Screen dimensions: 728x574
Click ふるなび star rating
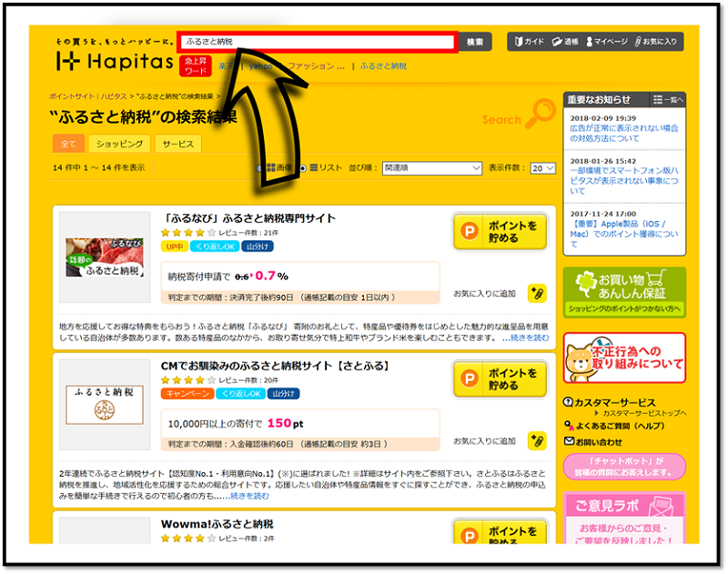(188, 233)
